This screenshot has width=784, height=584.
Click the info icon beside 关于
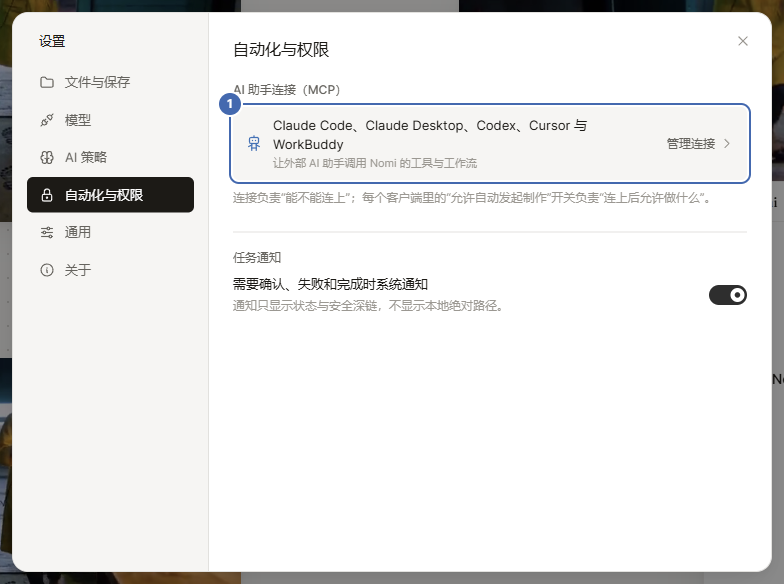(x=47, y=270)
